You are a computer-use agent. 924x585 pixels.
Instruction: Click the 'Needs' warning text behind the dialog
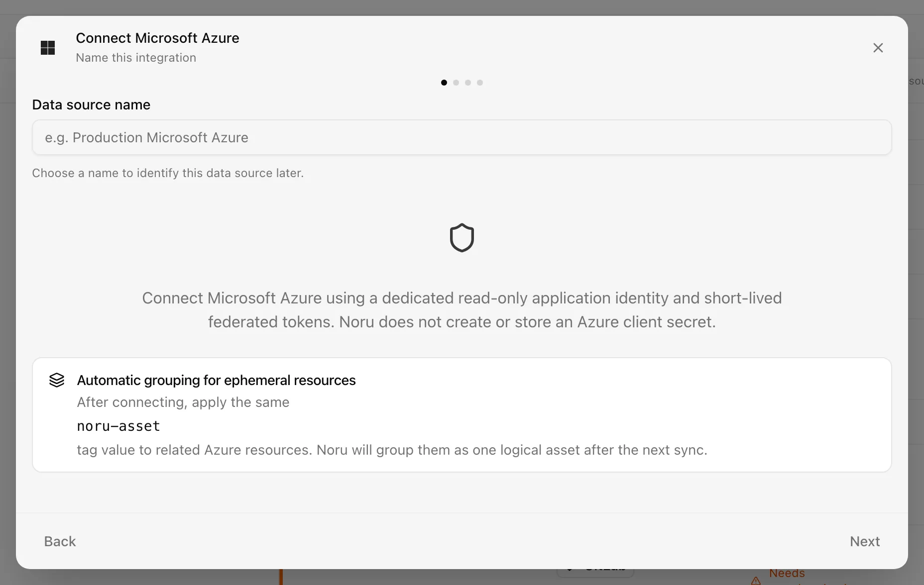pyautogui.click(x=787, y=573)
